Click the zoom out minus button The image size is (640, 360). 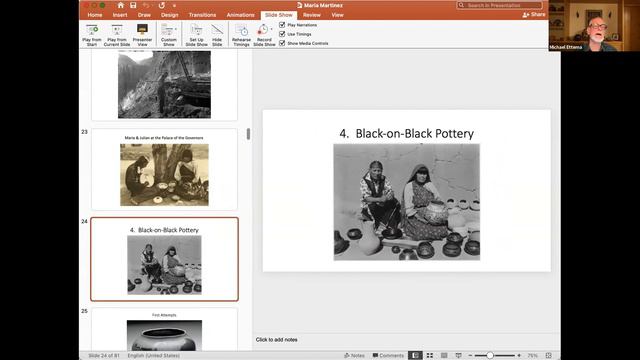click(470, 356)
